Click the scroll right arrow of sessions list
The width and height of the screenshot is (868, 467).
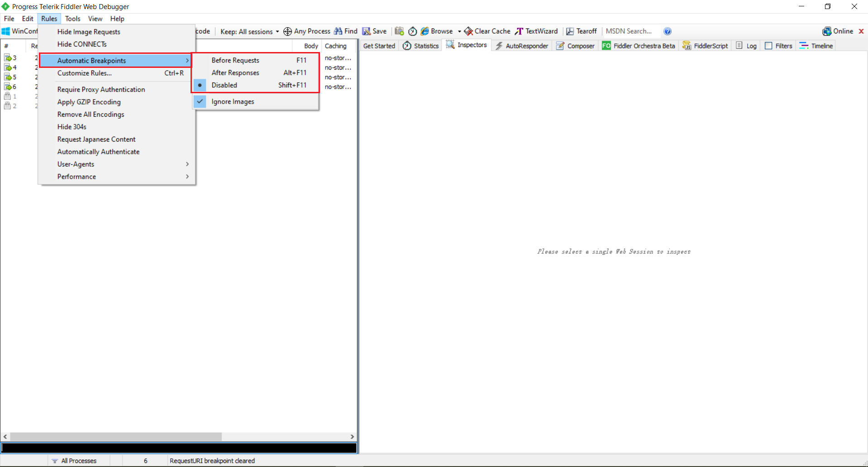[352, 437]
